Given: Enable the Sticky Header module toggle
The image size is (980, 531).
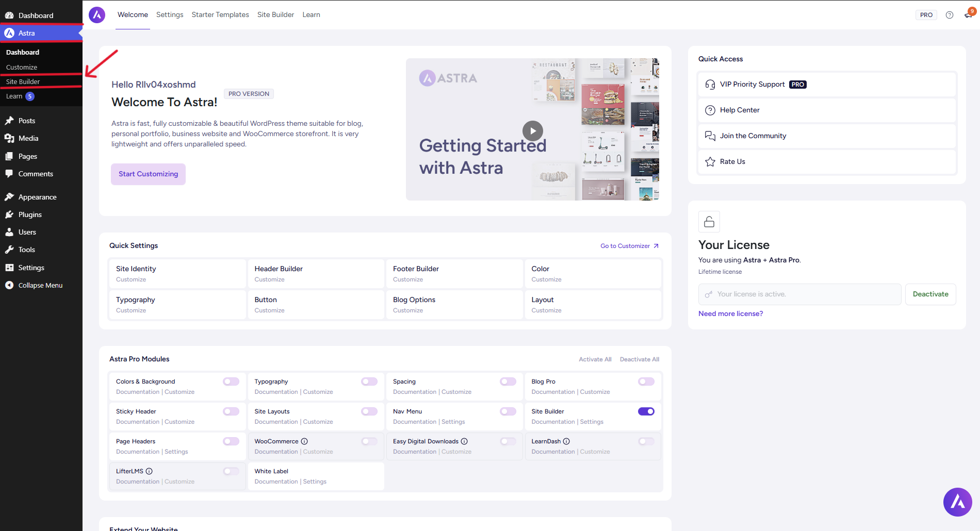Looking at the screenshot, I should pyautogui.click(x=231, y=411).
